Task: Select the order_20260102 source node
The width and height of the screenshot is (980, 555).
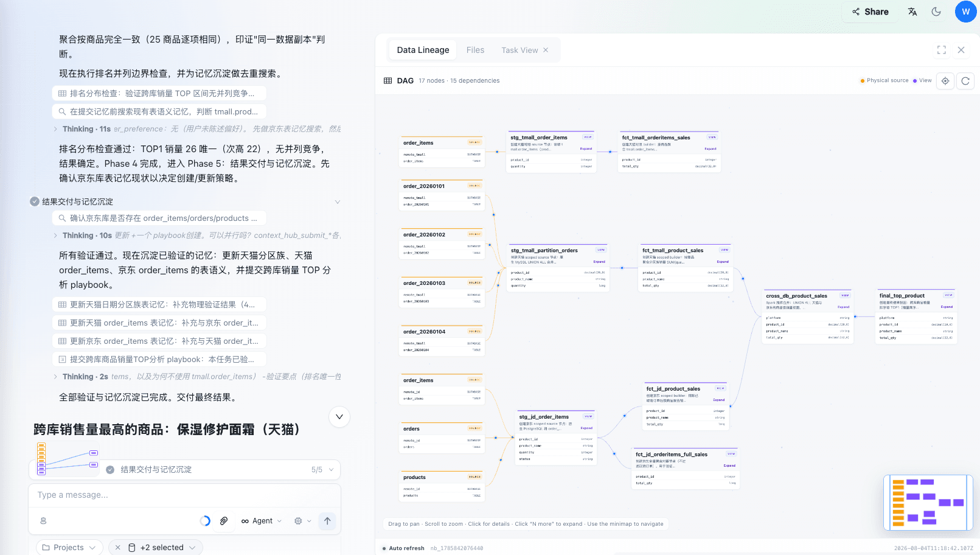Action: 442,243
